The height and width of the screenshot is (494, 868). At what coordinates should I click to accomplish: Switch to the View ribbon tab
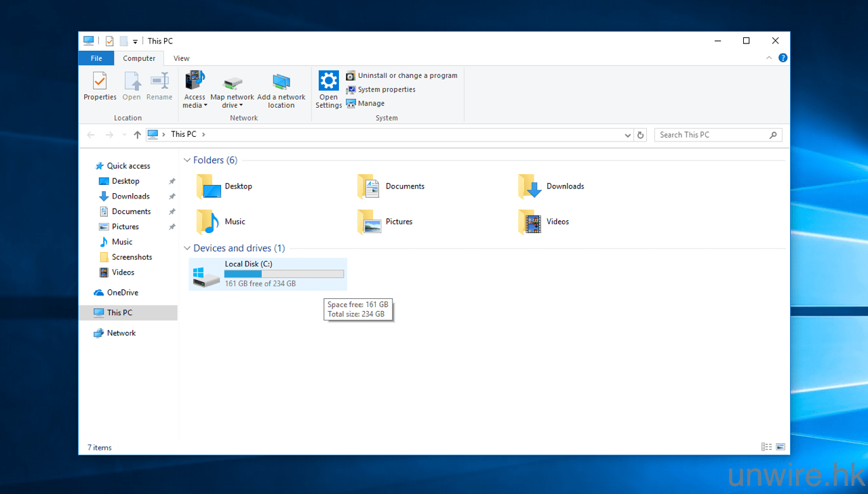(x=181, y=58)
